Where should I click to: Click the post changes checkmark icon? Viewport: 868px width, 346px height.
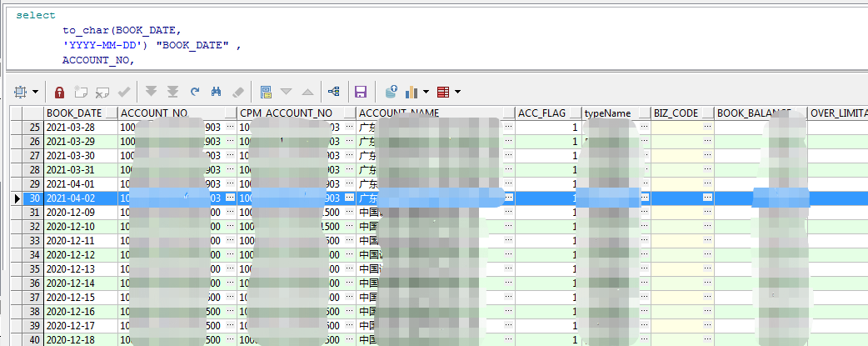[x=123, y=92]
